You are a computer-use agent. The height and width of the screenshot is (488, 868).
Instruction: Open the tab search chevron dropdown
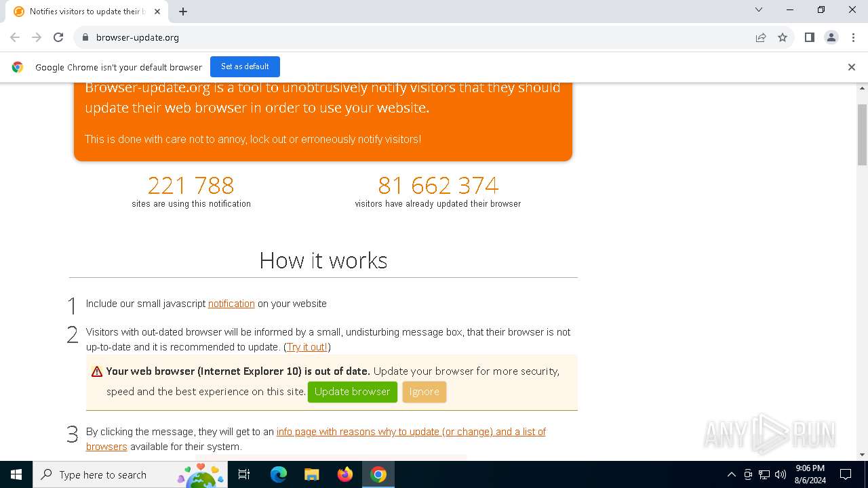point(759,9)
